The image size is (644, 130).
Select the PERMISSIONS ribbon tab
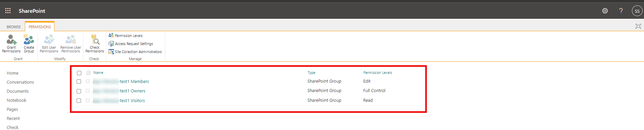pyautogui.click(x=40, y=27)
